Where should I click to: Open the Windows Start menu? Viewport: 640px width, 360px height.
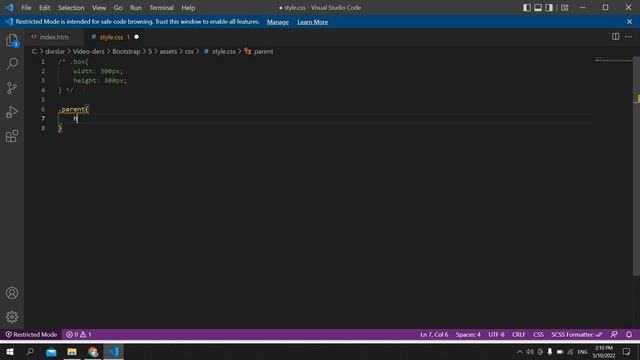point(10,351)
